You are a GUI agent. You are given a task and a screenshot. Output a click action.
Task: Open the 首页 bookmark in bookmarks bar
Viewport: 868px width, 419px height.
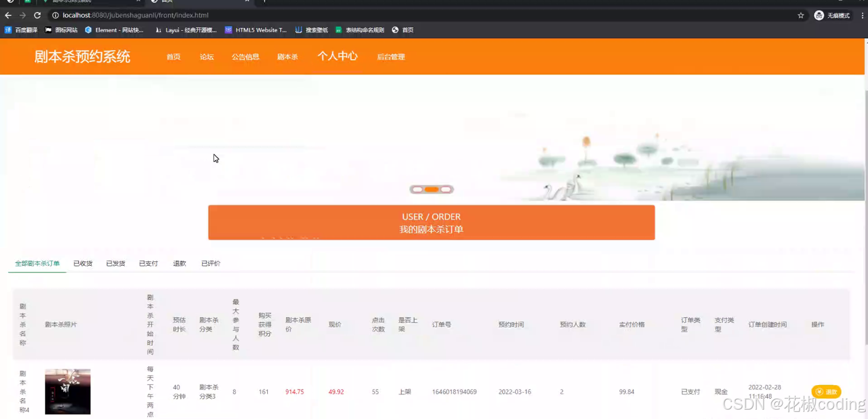click(403, 30)
